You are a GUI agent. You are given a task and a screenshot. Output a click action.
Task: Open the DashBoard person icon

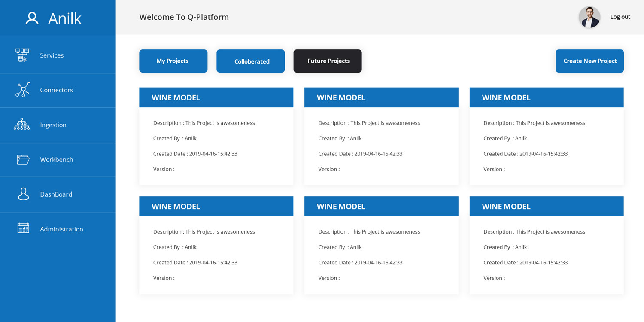(23, 194)
